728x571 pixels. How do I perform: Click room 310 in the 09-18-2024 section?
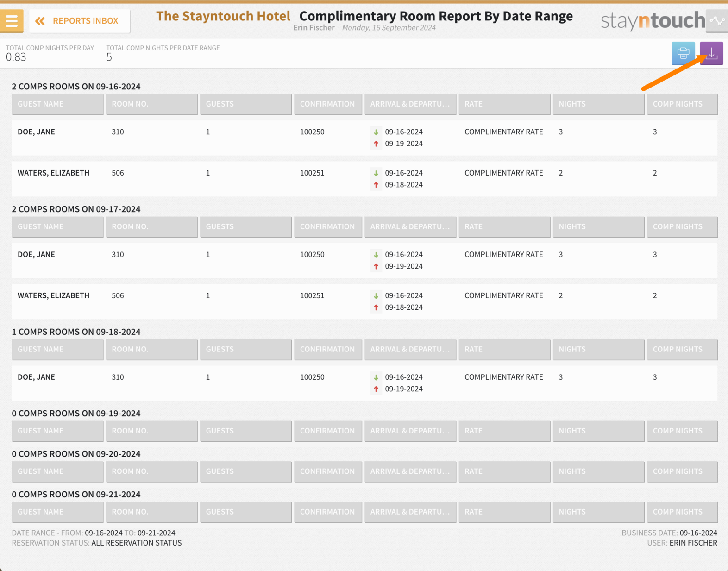118,377
